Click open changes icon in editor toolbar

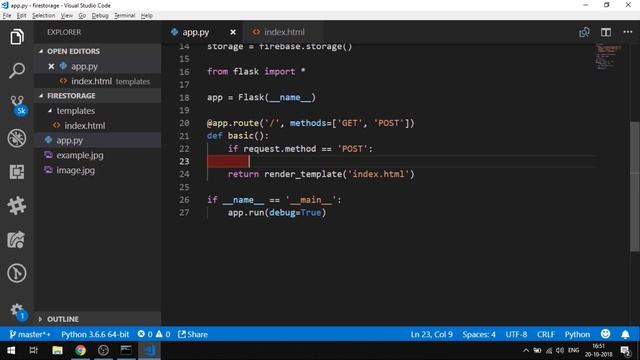click(x=584, y=32)
